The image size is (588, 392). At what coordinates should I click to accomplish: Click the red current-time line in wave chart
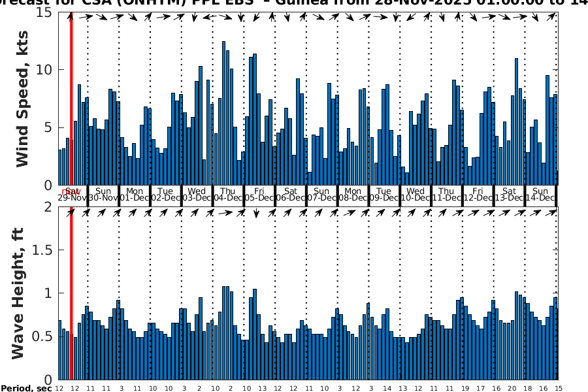[71, 294]
